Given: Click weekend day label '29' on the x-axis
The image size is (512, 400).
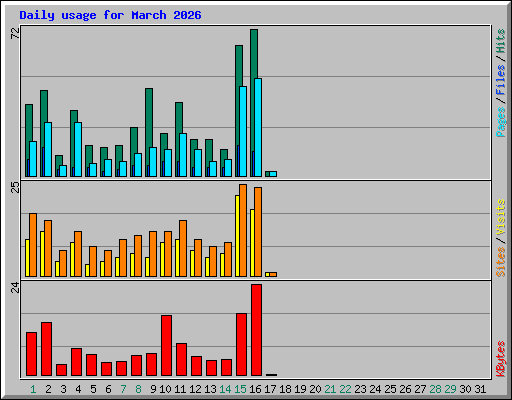Looking at the screenshot, I should pyautogui.click(x=450, y=389).
